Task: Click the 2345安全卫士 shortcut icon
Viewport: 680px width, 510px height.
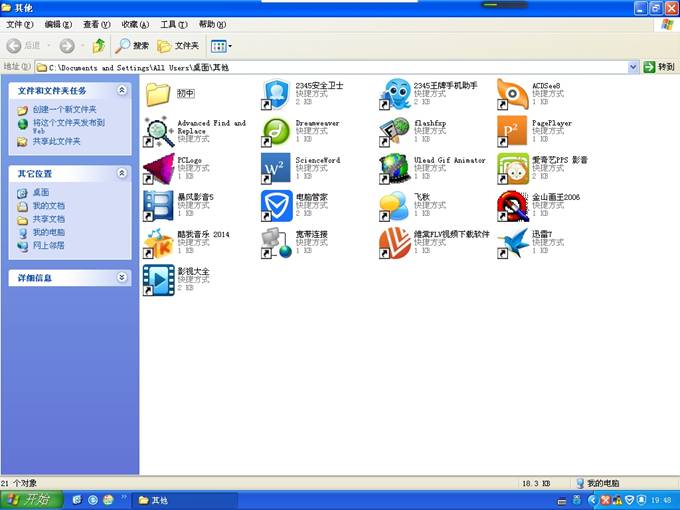Action: (276, 94)
